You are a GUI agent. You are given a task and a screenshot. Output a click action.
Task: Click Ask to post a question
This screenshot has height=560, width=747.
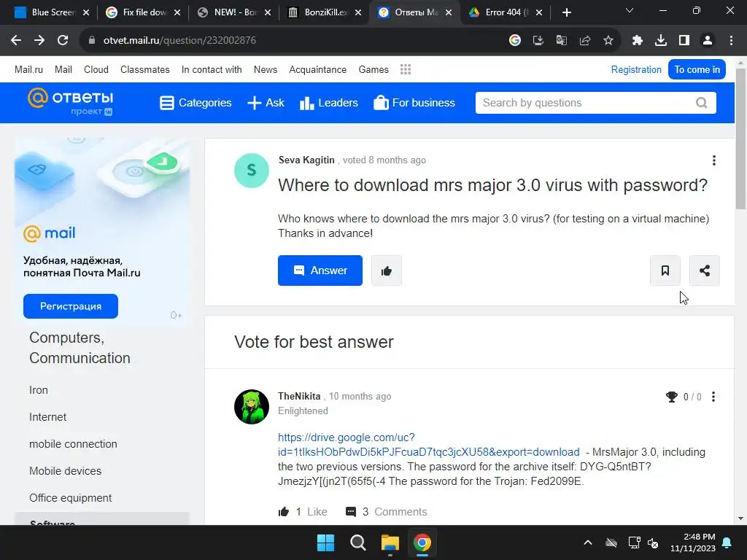pyautogui.click(x=266, y=103)
